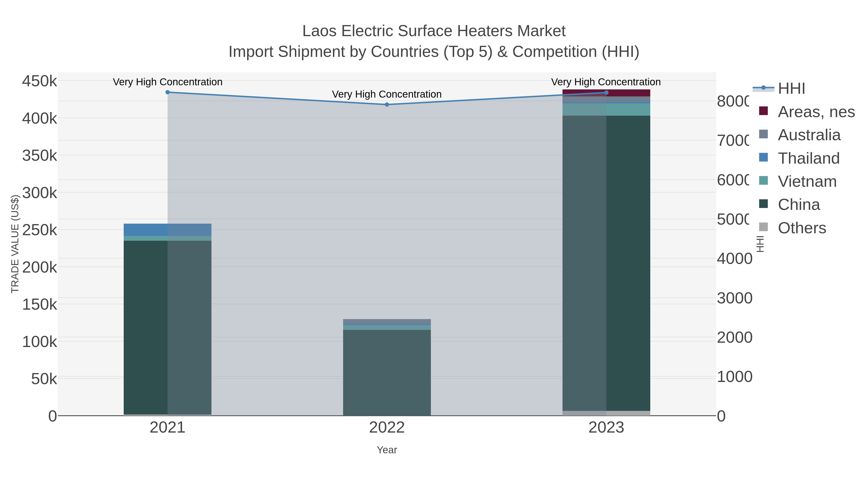868x488 pixels.
Task: Click the 400k y-axis tick label
Action: click(40, 119)
